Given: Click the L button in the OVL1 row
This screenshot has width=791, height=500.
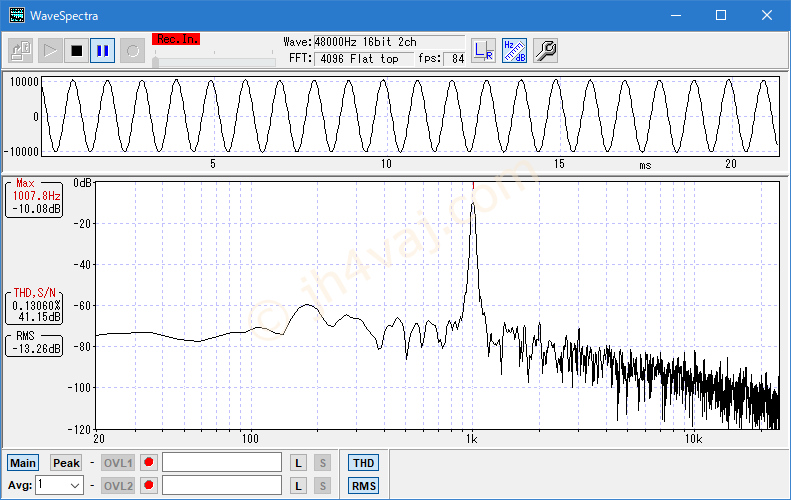Looking at the screenshot, I should point(298,463).
